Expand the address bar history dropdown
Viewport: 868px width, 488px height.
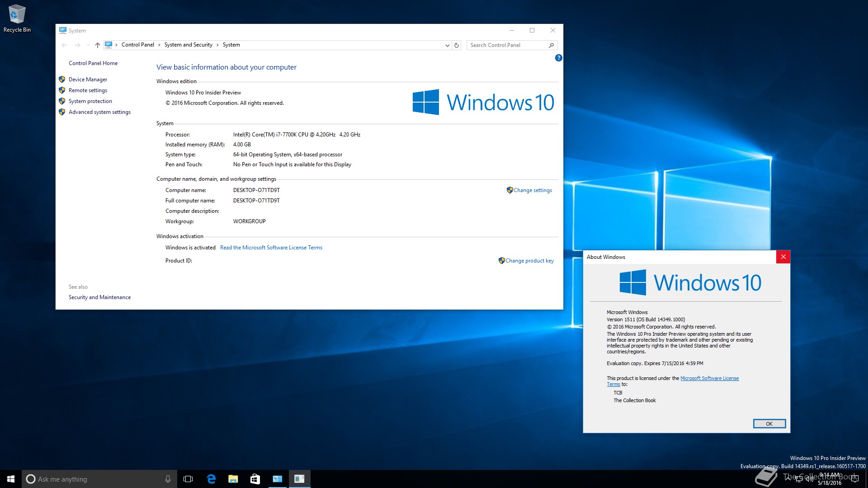(447, 45)
